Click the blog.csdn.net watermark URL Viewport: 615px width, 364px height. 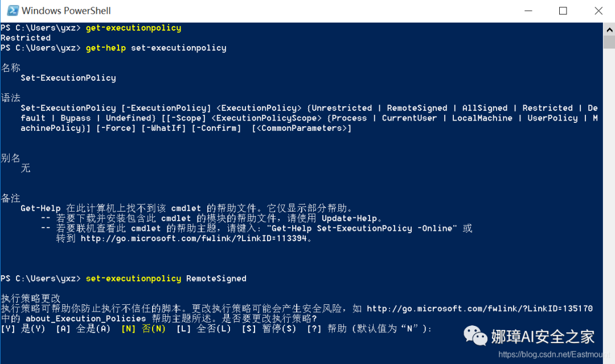pyautogui.click(x=554, y=354)
